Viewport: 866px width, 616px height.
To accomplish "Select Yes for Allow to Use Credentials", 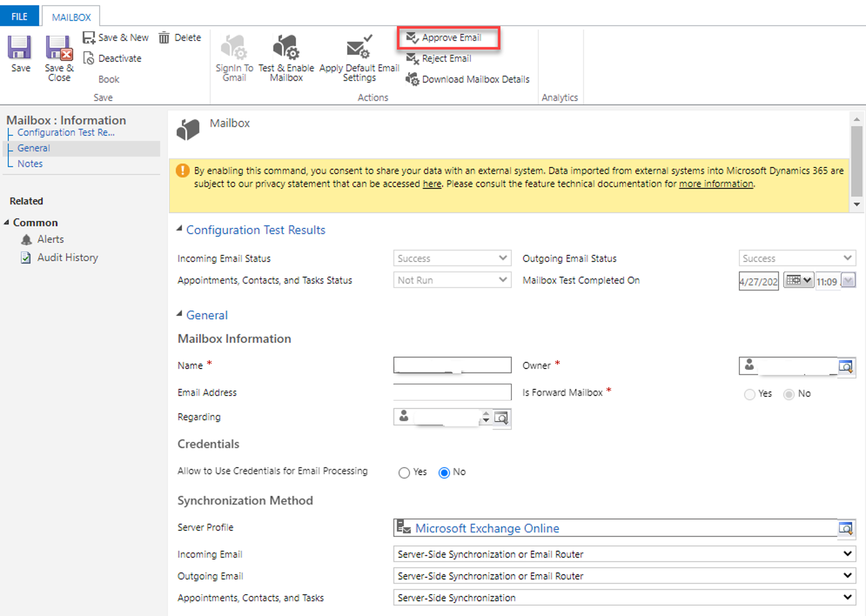I will click(x=404, y=473).
